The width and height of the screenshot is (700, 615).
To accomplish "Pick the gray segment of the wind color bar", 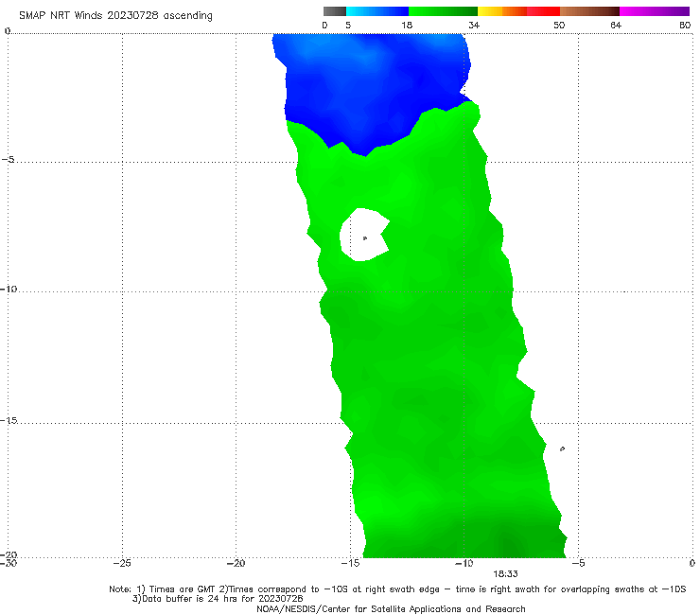I will 335,11.
